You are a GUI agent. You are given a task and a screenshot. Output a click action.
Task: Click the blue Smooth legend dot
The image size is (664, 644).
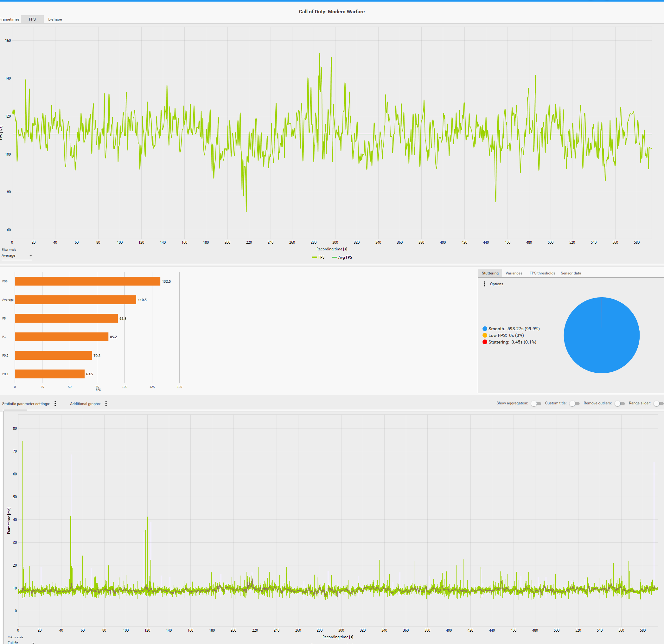[485, 329]
